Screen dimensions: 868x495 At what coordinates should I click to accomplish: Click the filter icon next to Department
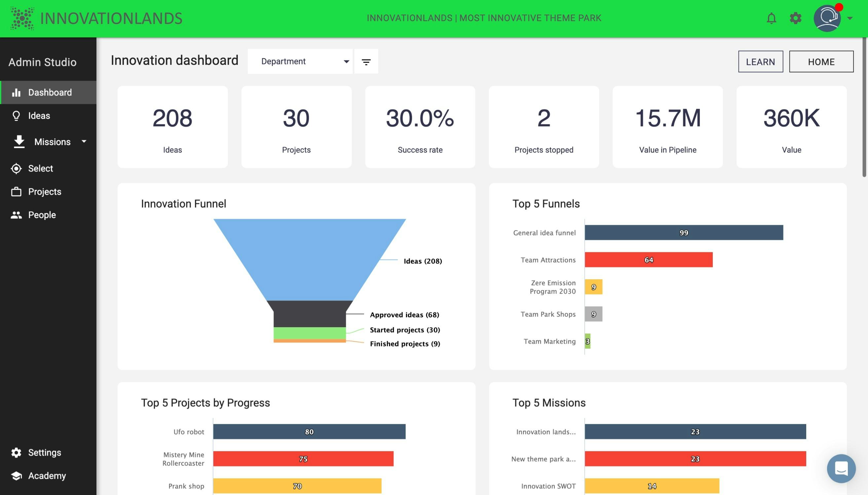point(366,61)
